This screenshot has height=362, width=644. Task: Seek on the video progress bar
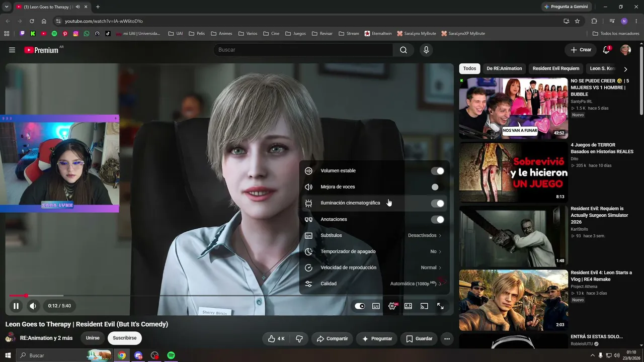tap(229, 296)
